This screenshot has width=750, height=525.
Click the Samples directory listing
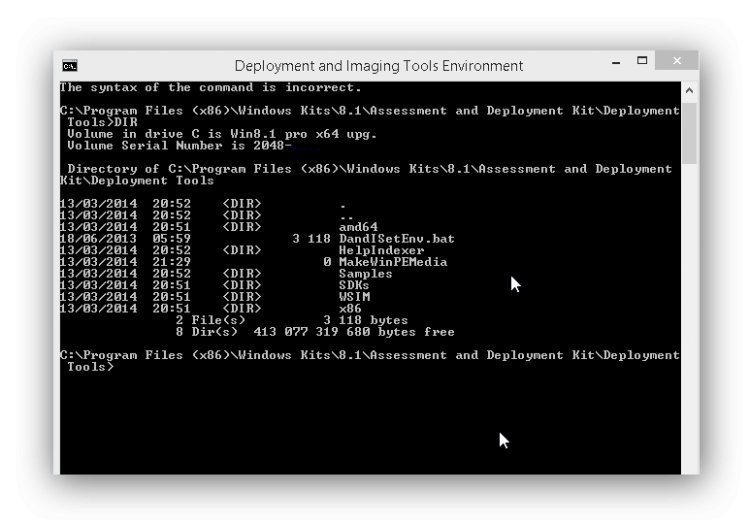click(365, 274)
